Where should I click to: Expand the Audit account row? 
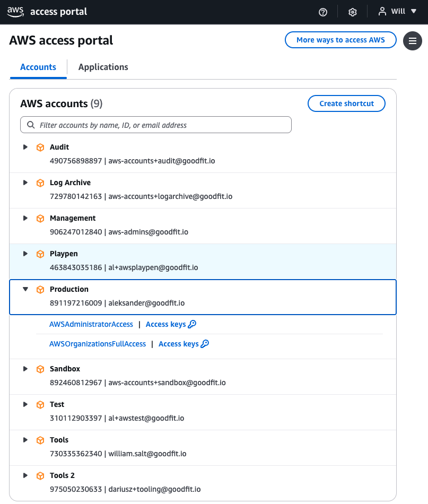click(x=25, y=147)
